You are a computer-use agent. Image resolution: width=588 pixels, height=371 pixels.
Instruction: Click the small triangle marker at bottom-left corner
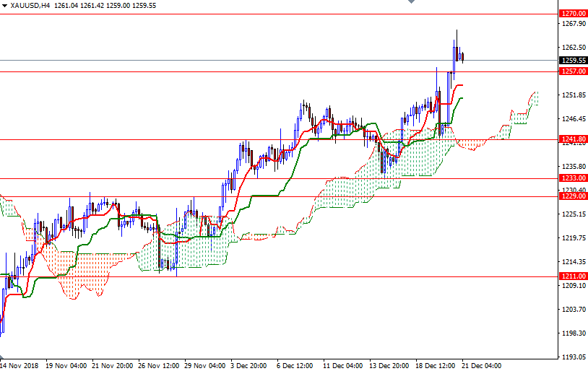point(3,357)
